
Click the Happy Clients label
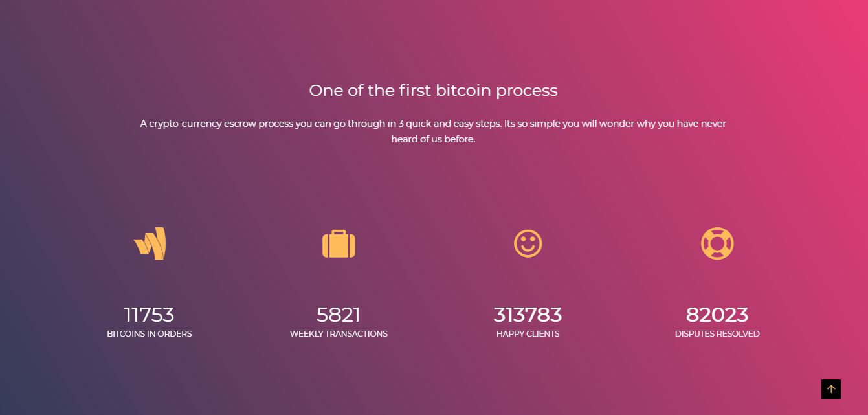(x=528, y=334)
